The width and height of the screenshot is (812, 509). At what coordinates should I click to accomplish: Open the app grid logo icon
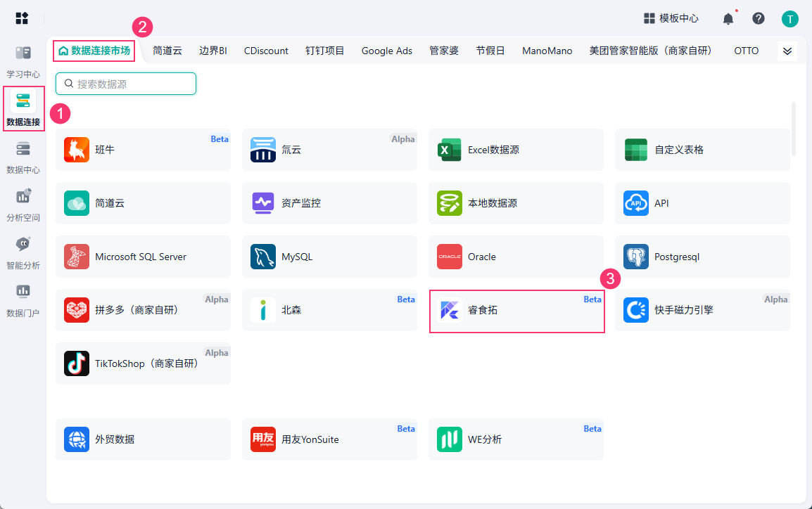(22, 18)
